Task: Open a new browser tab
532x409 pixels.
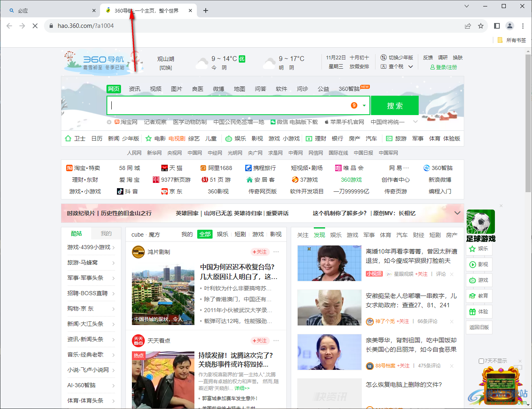Action: tap(206, 10)
